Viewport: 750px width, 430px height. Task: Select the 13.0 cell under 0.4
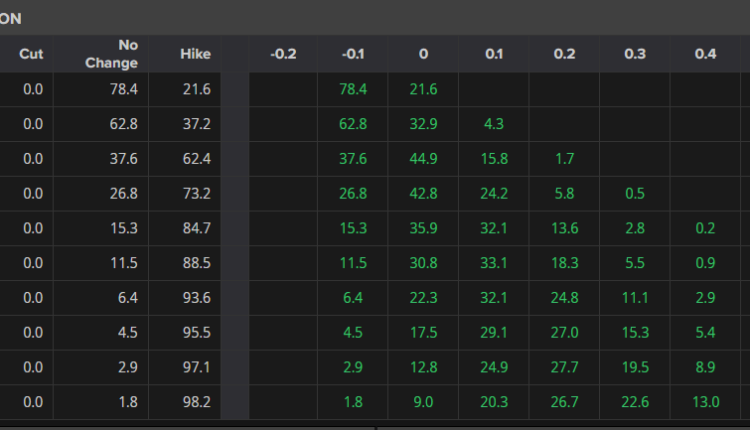[x=705, y=402]
